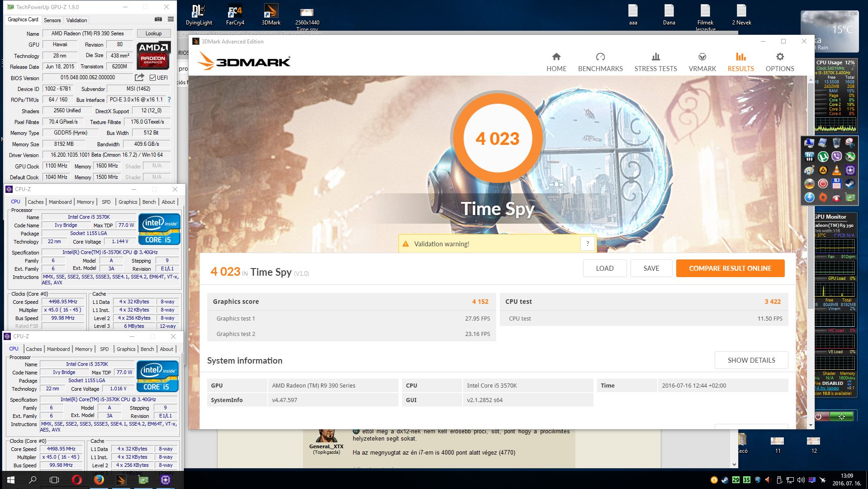Launch Paint palette icon in the dock
The image size is (868, 489).
click(x=809, y=170)
